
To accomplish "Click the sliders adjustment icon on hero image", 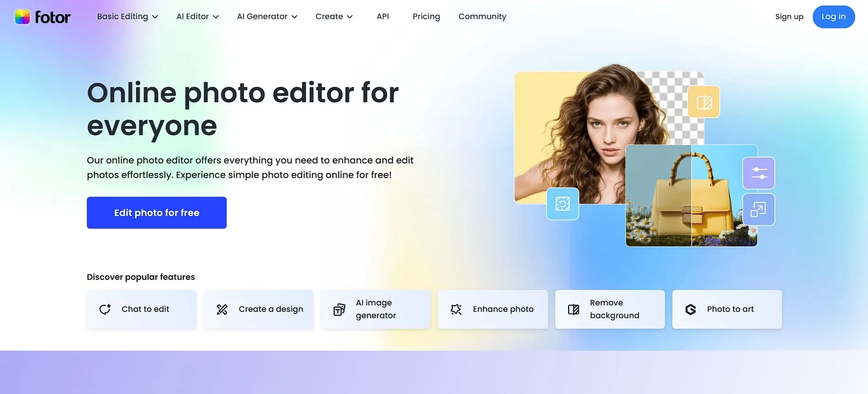I will pos(758,173).
